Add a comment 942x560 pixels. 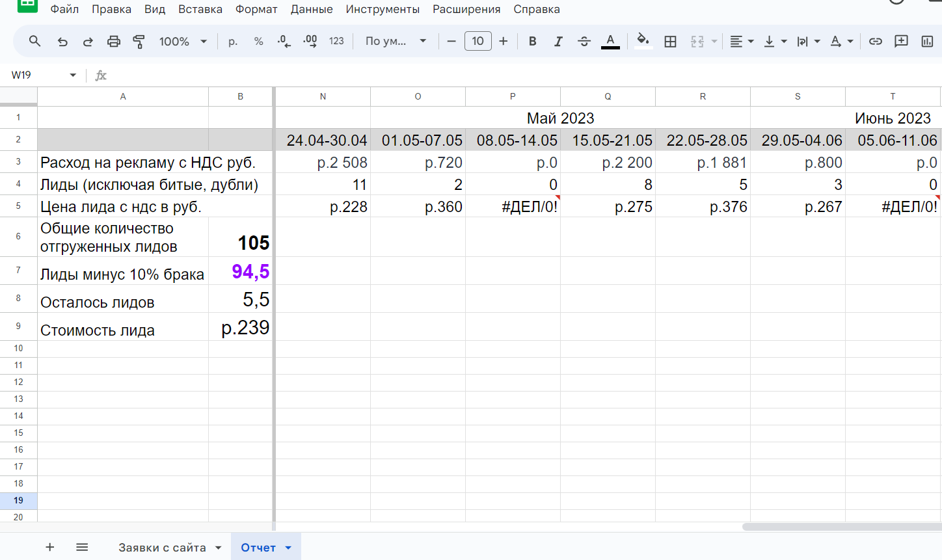tap(901, 41)
